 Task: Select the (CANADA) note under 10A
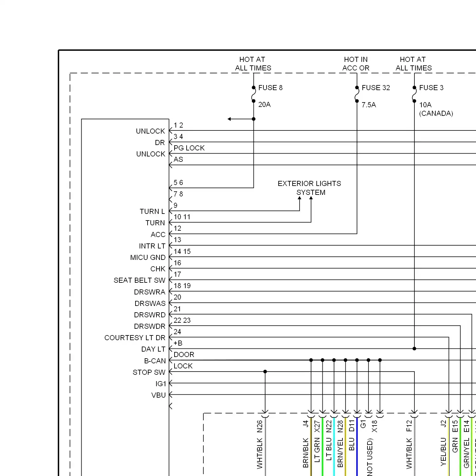click(436, 113)
